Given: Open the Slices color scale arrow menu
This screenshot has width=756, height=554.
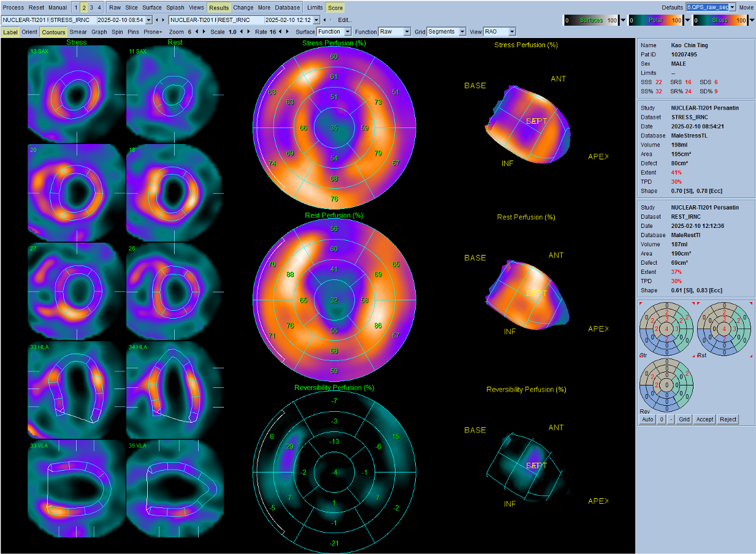Looking at the screenshot, I should click(x=751, y=20).
